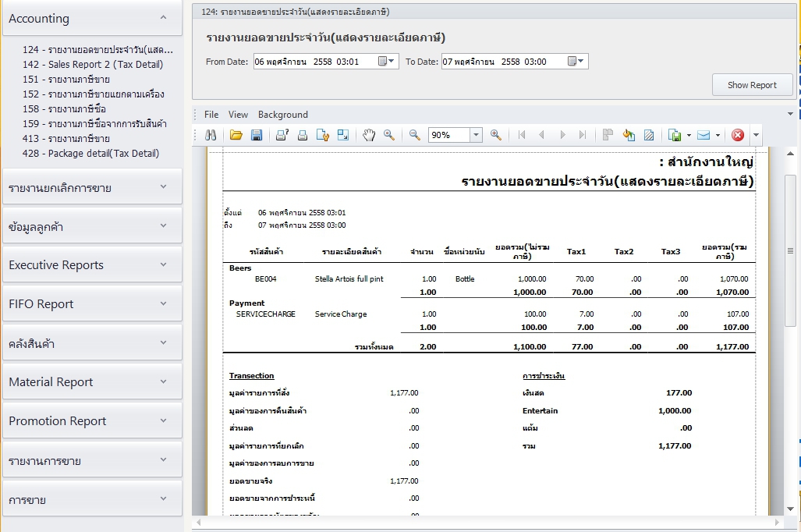Open the Background menu
This screenshot has height=532, width=801.
click(282, 115)
